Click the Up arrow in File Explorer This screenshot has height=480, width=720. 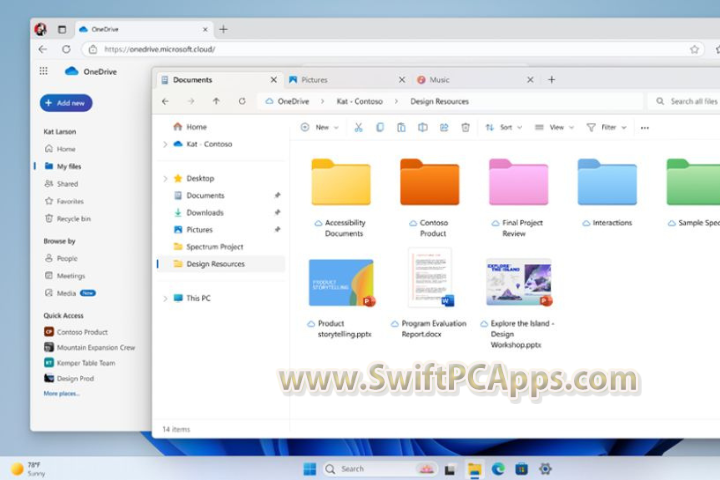[216, 102]
